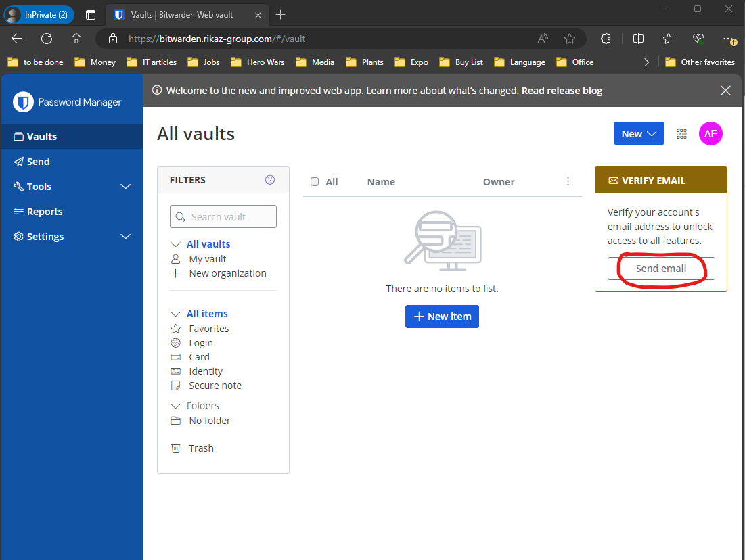Filter by Identity items
The height and width of the screenshot is (560, 745).
point(205,371)
